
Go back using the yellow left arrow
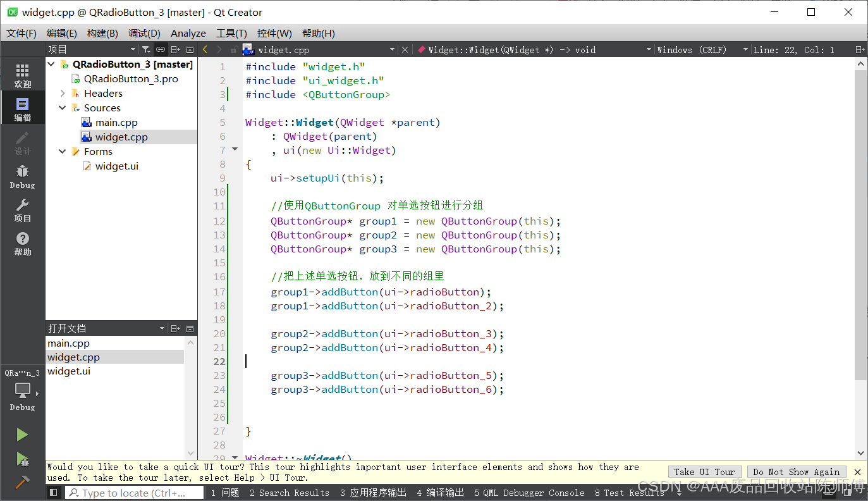(205, 49)
